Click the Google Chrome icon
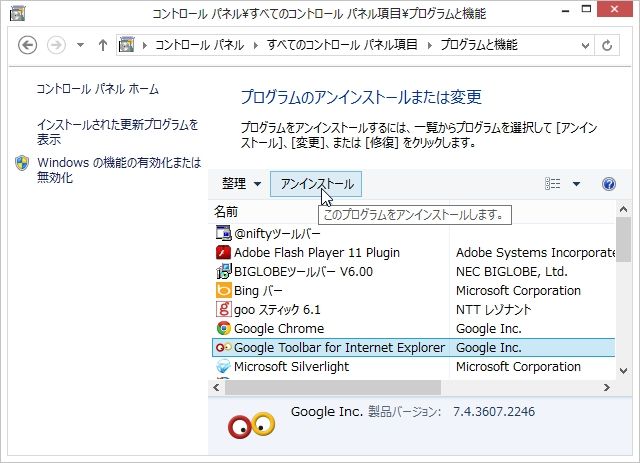The image size is (640, 463). (223, 328)
